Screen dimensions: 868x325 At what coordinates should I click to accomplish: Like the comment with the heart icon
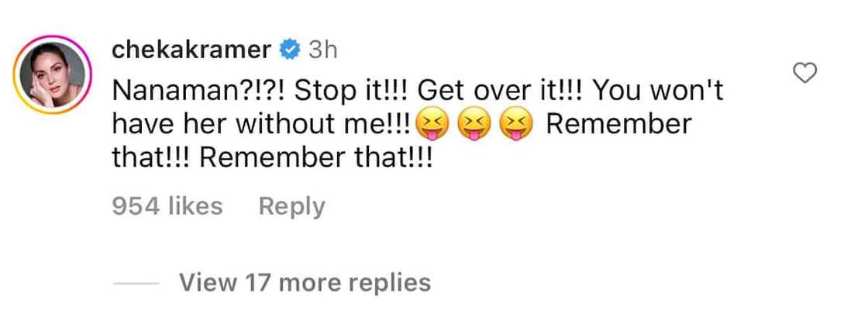(x=807, y=74)
